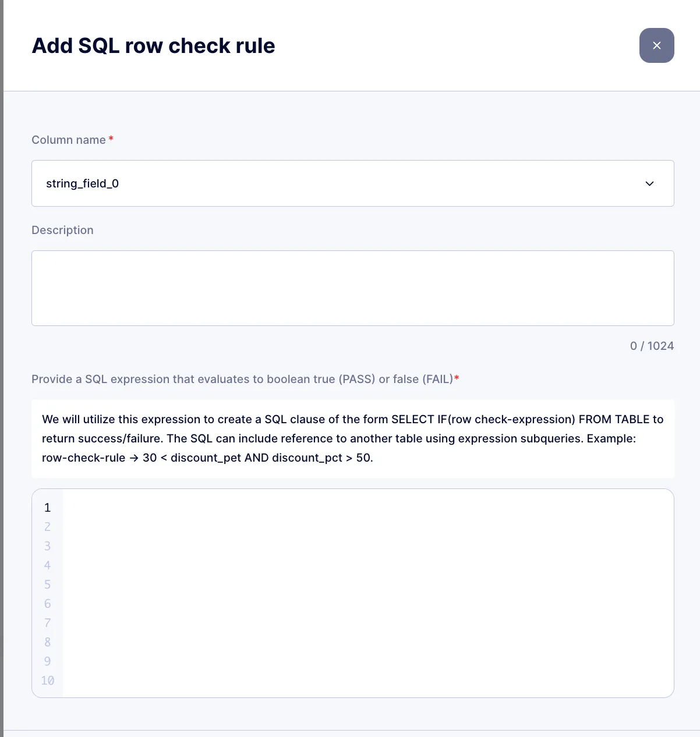Click the dropdown showing string_field_0
Screen dimensions: 700x737
[x=352, y=183]
